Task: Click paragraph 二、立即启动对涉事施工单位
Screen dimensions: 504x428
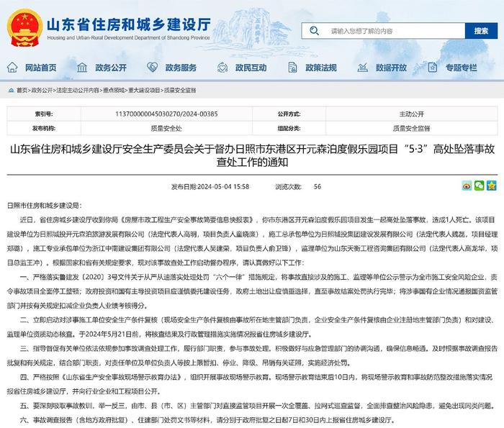Action: [252, 327]
